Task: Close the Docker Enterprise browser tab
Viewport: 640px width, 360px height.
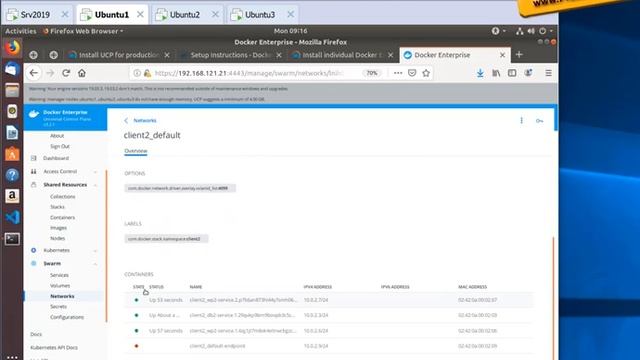Action: tap(502, 55)
